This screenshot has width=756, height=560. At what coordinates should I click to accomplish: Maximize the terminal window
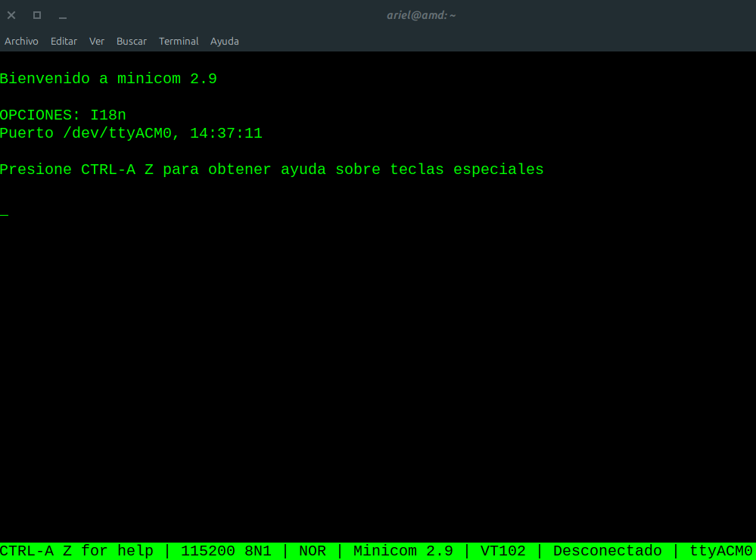point(36,14)
